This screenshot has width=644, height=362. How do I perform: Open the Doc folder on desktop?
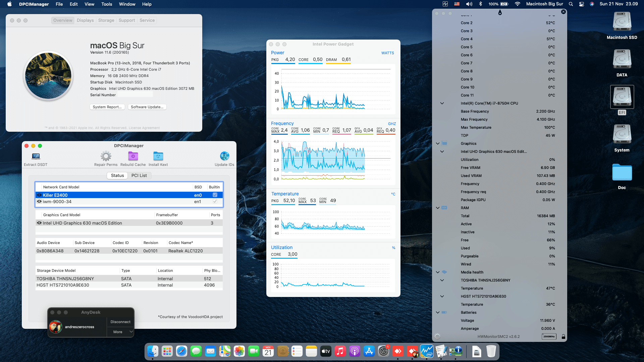pyautogui.click(x=622, y=177)
